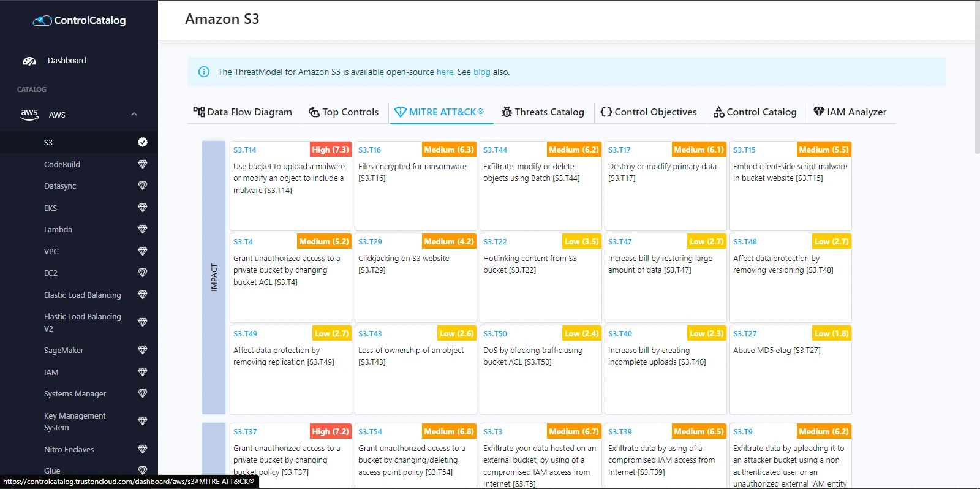This screenshot has height=489, width=980.
Task: Open the 'here' ThreatModel link
Action: coord(445,72)
